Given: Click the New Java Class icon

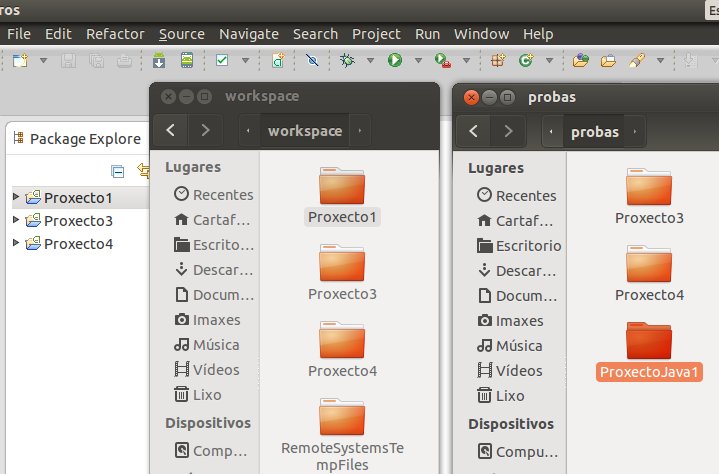Looking at the screenshot, I should [x=526, y=60].
